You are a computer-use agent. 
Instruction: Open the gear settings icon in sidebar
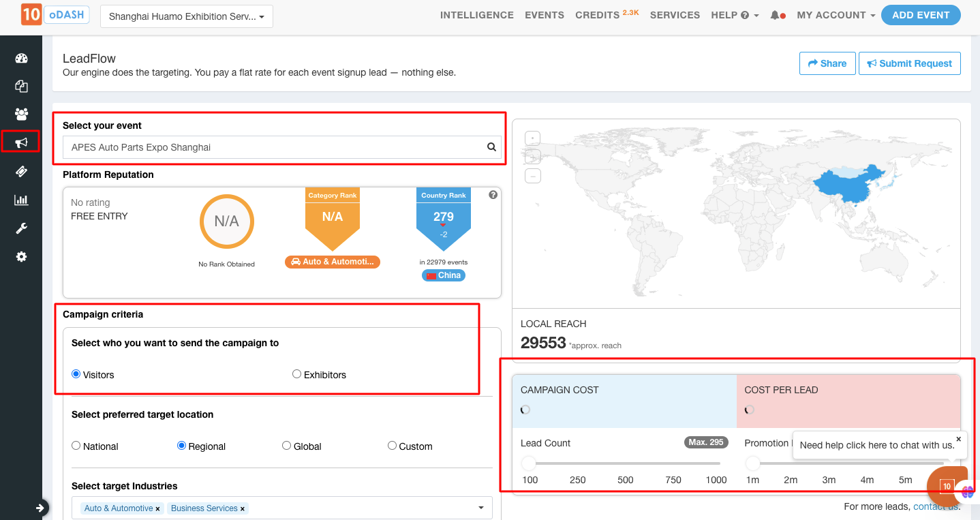(21, 257)
